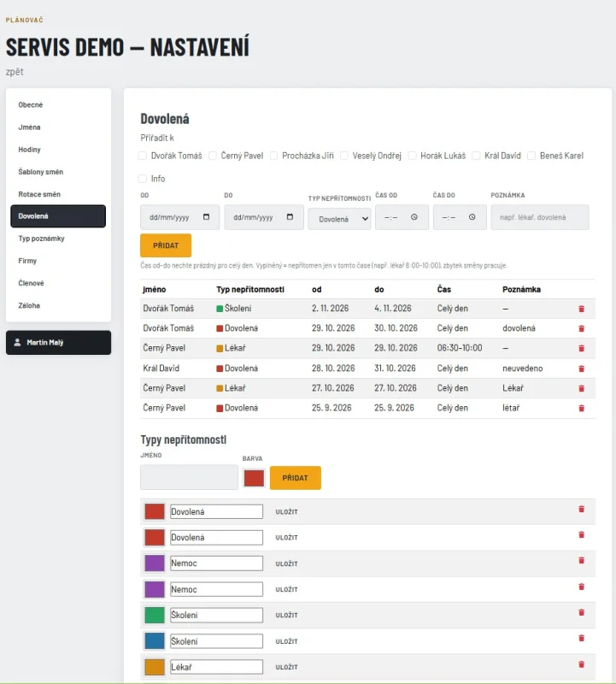Screen dimensions: 616x684
Task: Check Černý Pavel checkbox
Action: coord(212,156)
